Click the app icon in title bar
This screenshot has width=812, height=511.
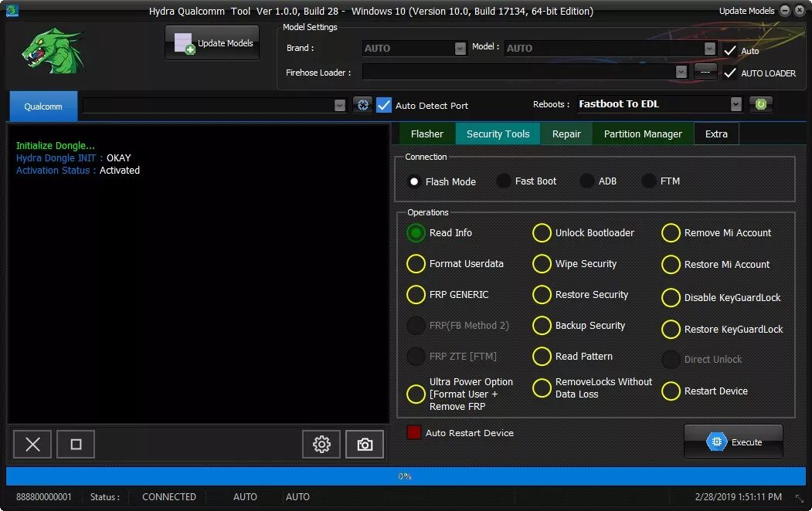click(12, 10)
